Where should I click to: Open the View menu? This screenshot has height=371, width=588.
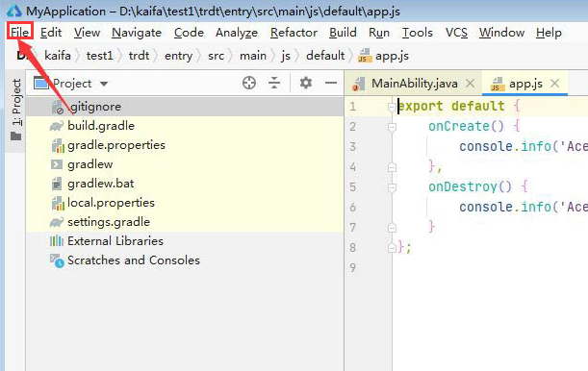(x=87, y=33)
